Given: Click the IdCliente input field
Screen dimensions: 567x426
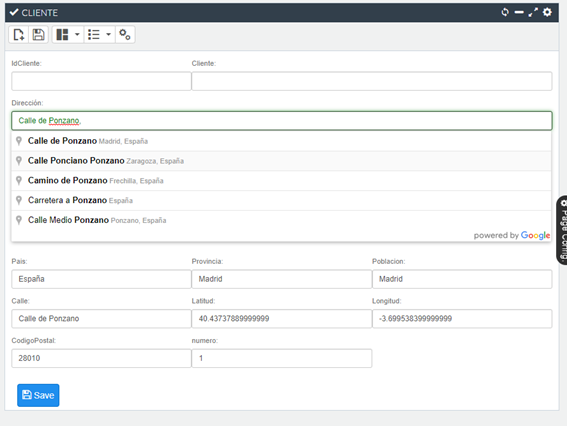Looking at the screenshot, I should (x=101, y=81).
